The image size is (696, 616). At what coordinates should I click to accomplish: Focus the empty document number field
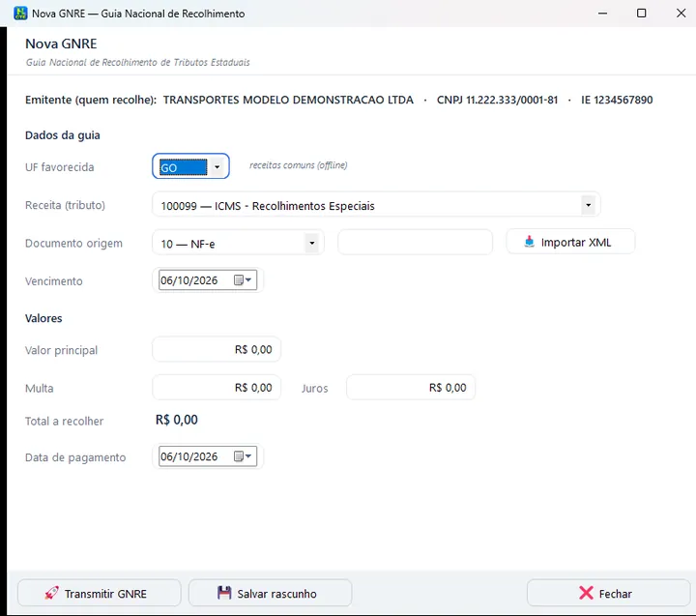pos(415,243)
